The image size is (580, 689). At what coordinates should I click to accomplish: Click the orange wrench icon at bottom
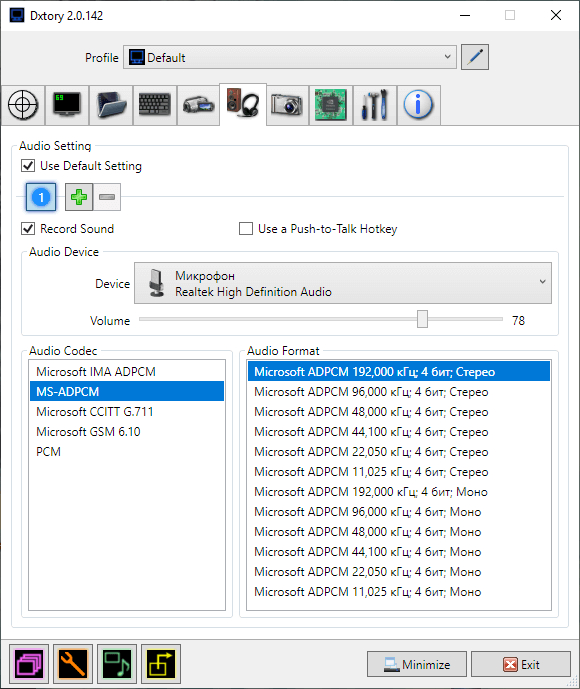pos(73,664)
